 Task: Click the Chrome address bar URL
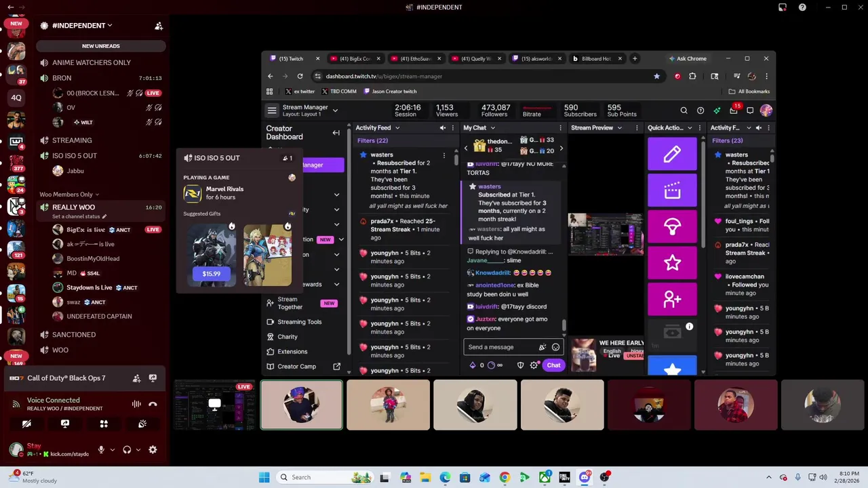coord(384,77)
